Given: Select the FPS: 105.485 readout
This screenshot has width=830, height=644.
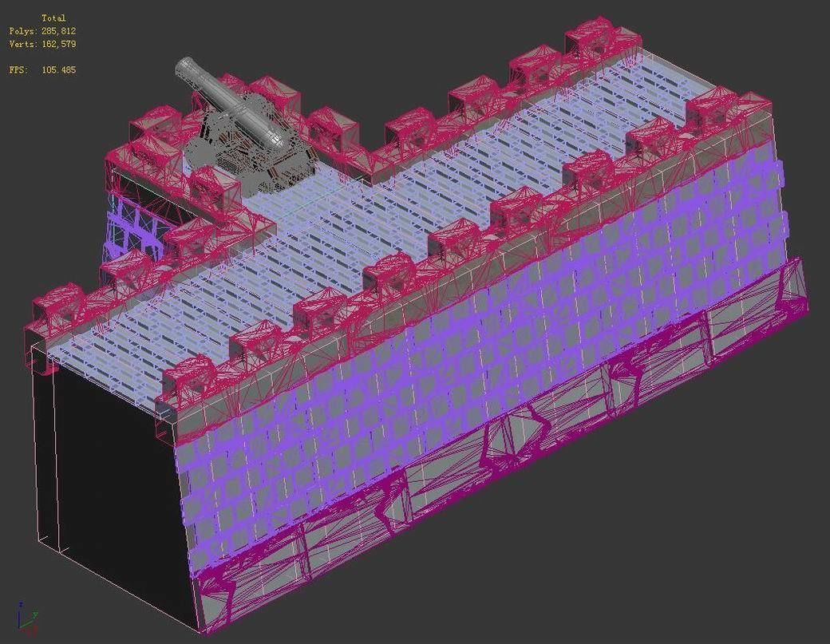Looking at the screenshot, I should (42, 70).
